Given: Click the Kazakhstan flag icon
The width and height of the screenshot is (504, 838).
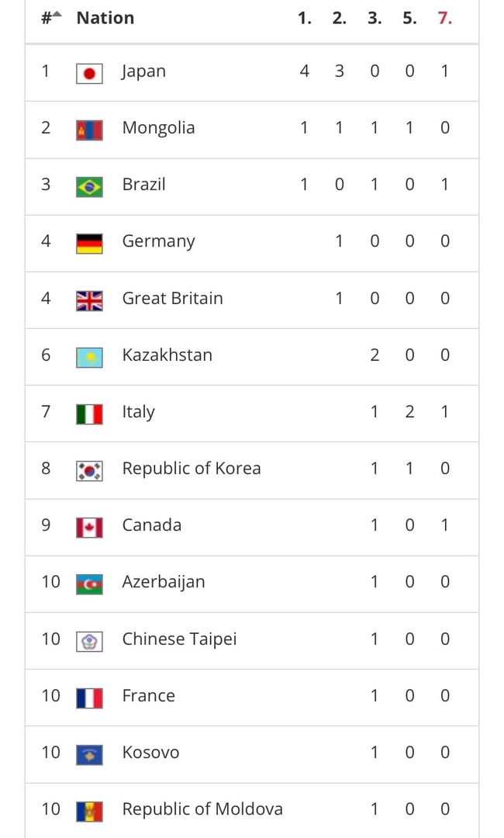Looking at the screenshot, I should point(89,358).
